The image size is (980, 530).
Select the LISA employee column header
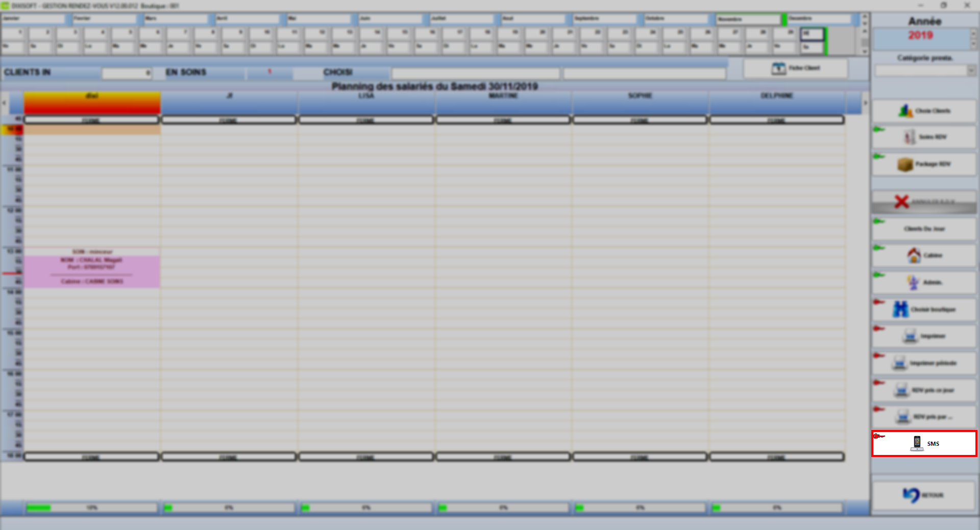pos(366,103)
